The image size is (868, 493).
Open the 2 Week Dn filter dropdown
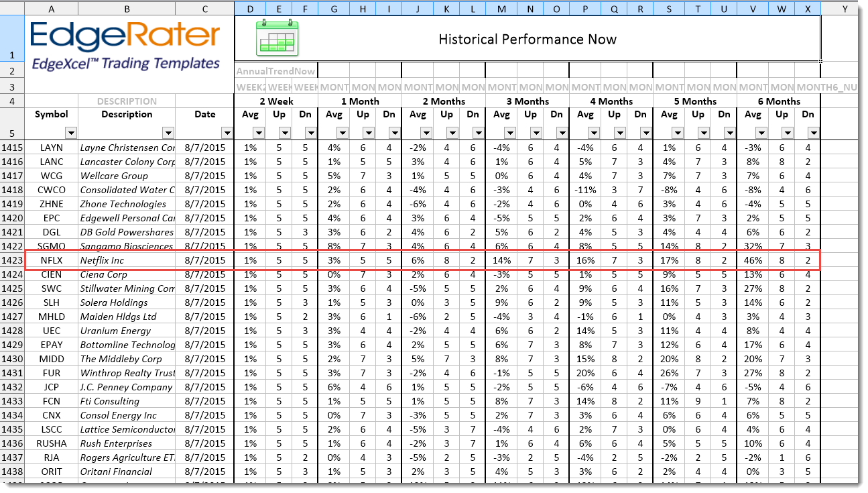coord(310,133)
